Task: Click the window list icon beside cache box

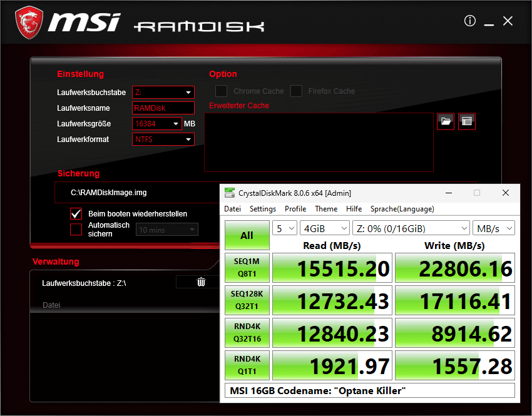Action: tap(467, 121)
